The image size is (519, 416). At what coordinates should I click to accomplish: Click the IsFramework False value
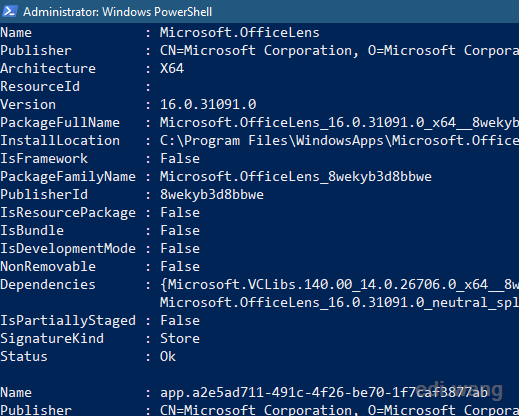click(180, 158)
